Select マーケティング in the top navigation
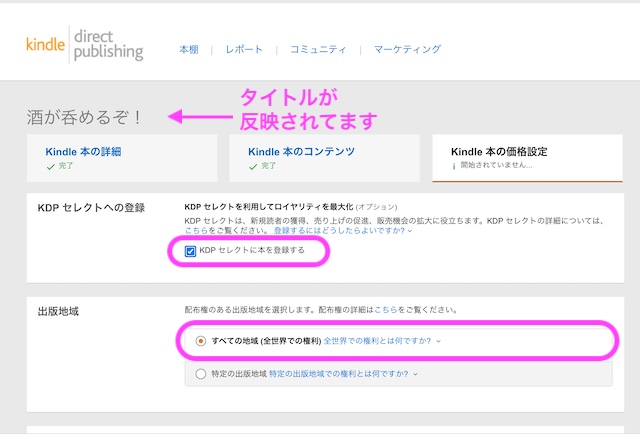 click(407, 49)
